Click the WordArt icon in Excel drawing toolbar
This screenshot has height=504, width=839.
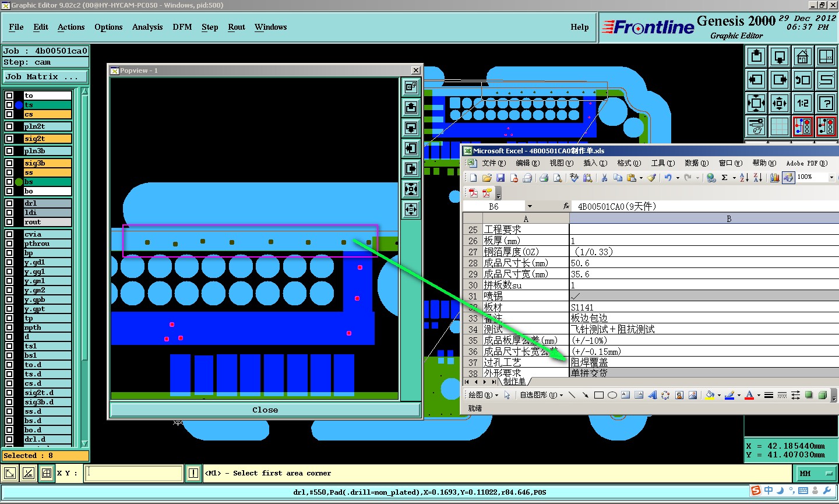(652, 395)
